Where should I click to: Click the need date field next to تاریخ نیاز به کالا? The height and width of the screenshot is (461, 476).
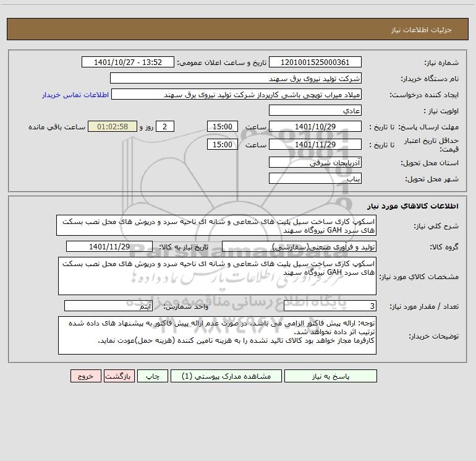(109, 246)
